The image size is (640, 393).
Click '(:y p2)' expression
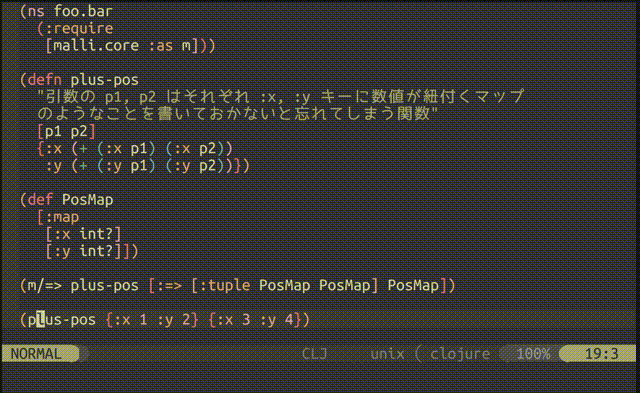(x=195, y=166)
